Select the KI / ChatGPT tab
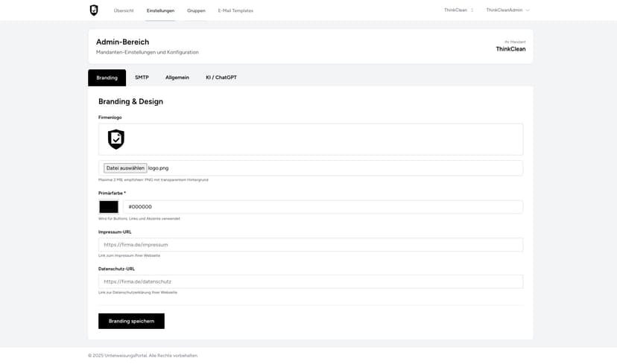 point(221,77)
